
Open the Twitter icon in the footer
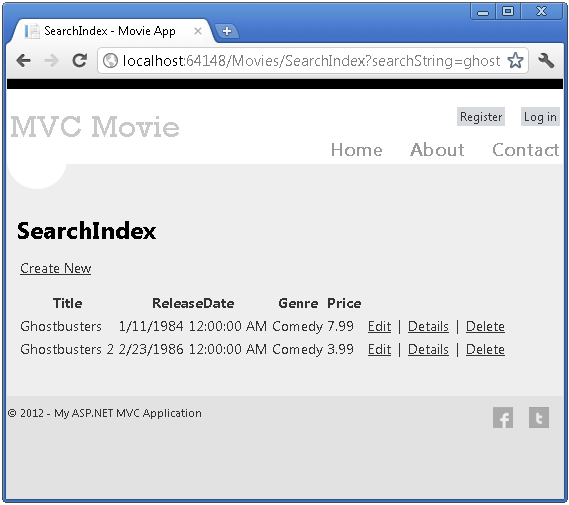coord(539,418)
